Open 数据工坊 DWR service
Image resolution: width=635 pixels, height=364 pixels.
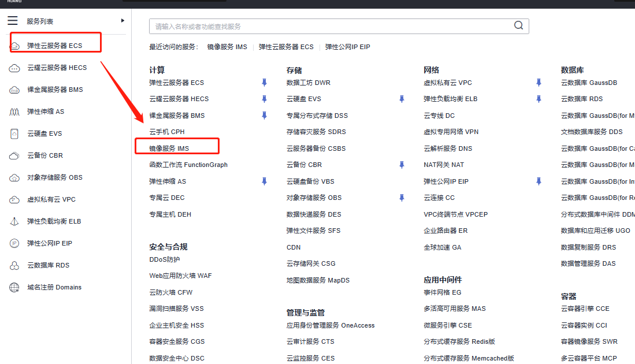309,83
